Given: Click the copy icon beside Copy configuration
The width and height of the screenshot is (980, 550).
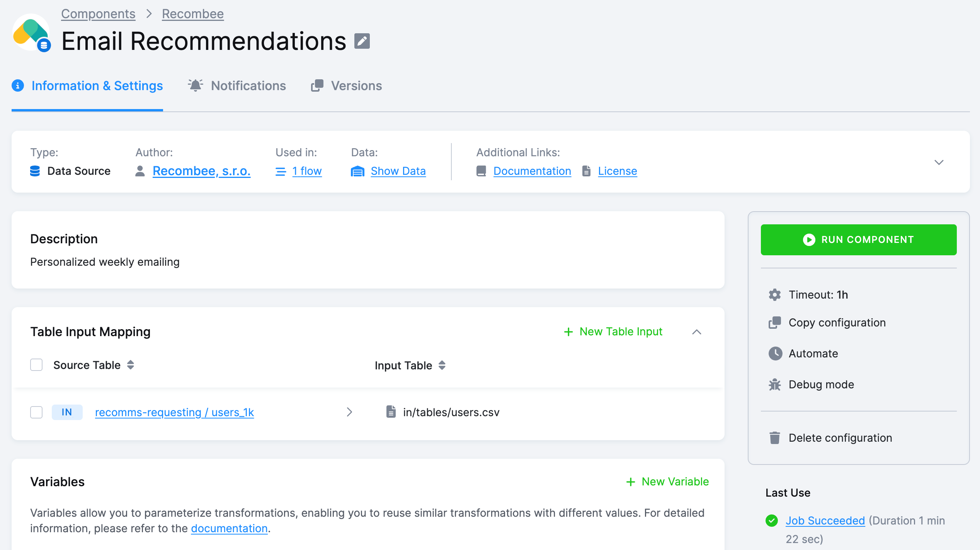Looking at the screenshot, I should coord(775,323).
